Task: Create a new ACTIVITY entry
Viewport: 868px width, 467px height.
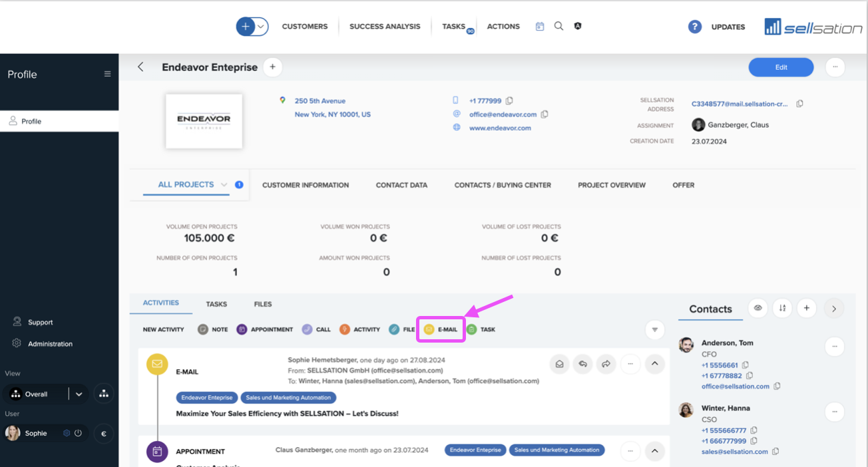Action: pos(359,329)
